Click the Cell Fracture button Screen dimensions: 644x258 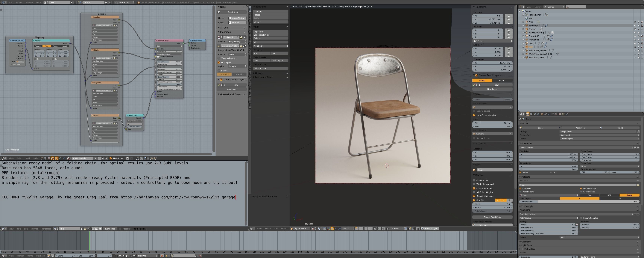coord(270,68)
